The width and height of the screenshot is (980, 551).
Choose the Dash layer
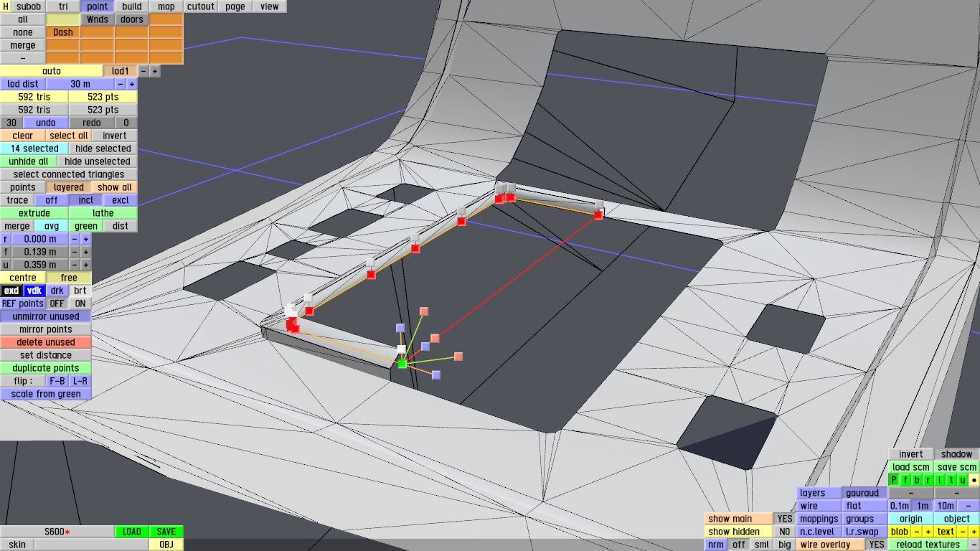point(63,32)
